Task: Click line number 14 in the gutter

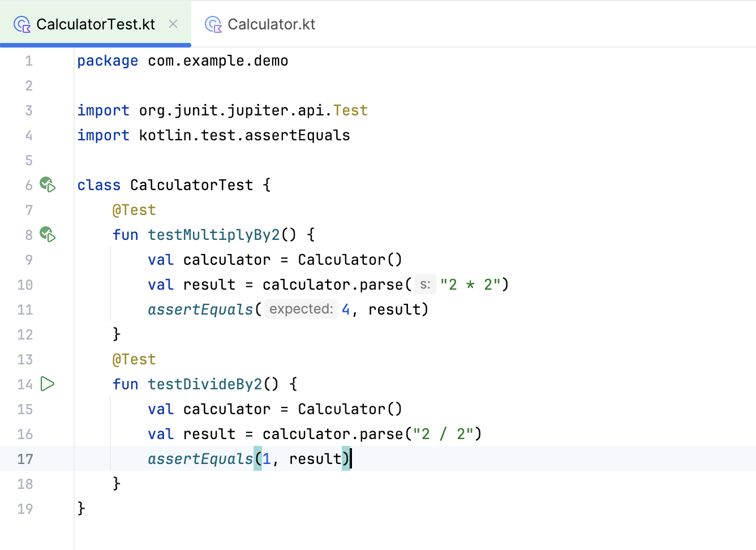Action: pyautogui.click(x=25, y=384)
